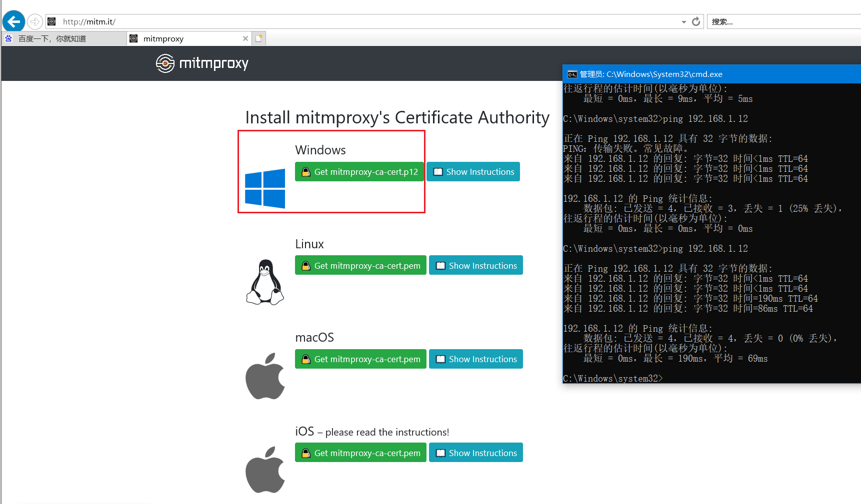861x504 pixels.
Task: Click the '时间=190ms TTL=64' ping reply line in cmd
Action: point(690,299)
